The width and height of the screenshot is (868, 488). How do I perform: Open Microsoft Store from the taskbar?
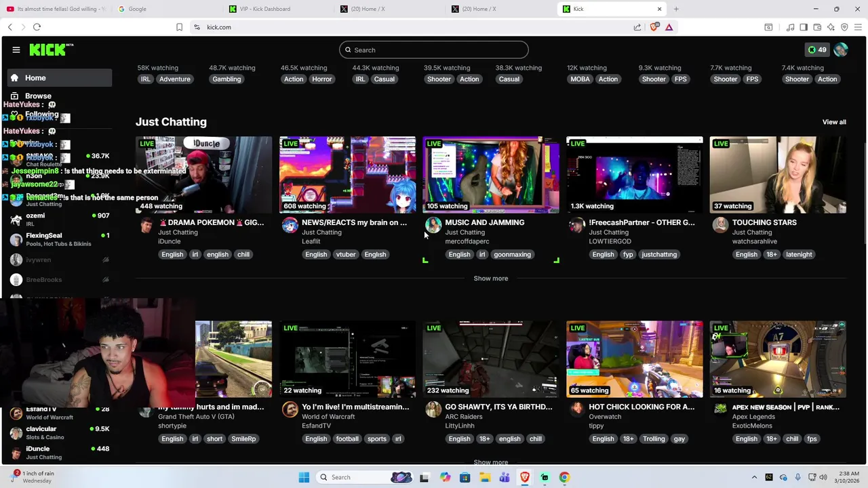click(465, 477)
